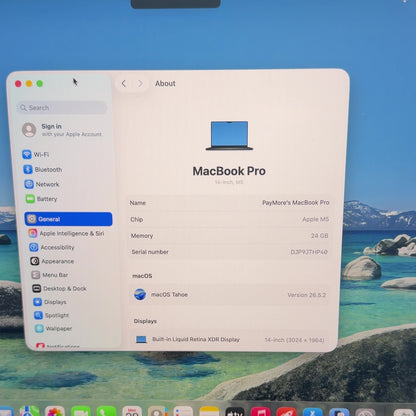
Task: Open Apple Intelligence & Siri settings
Action: [66, 233]
